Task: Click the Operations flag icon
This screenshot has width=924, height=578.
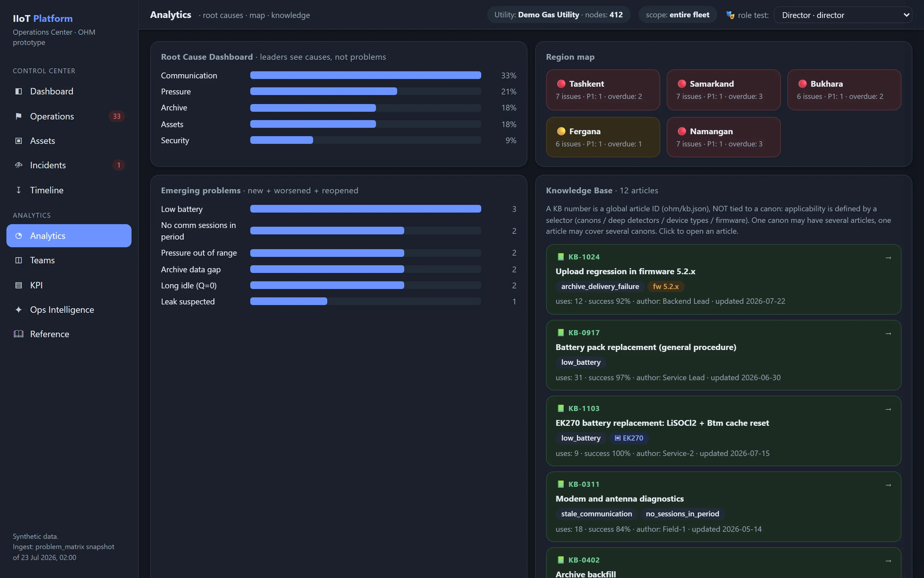Action: (x=18, y=116)
